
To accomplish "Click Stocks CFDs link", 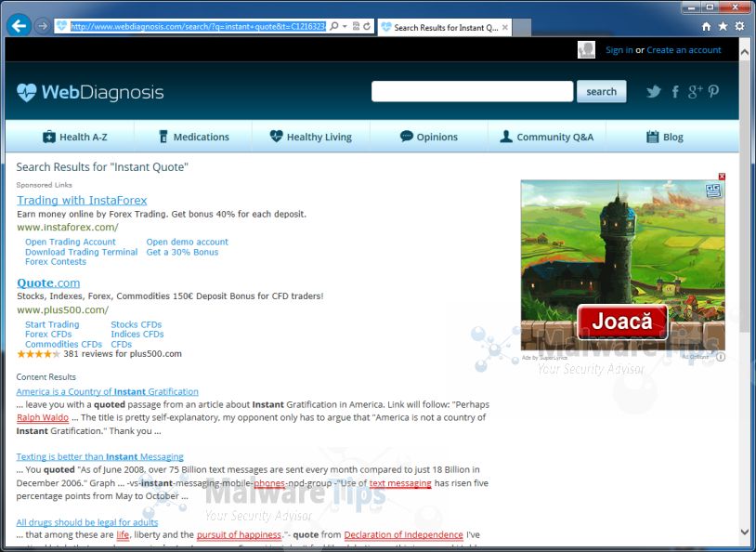I will [x=136, y=324].
